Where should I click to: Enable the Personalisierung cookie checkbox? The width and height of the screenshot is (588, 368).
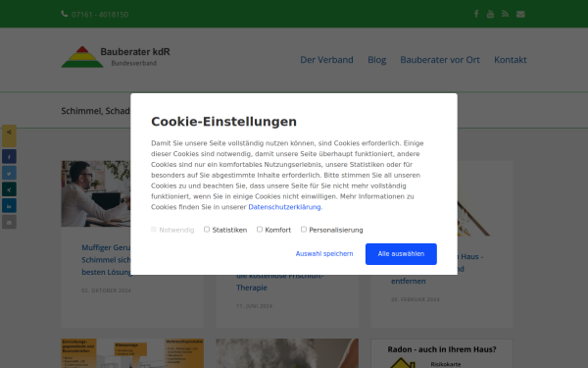pos(304,229)
